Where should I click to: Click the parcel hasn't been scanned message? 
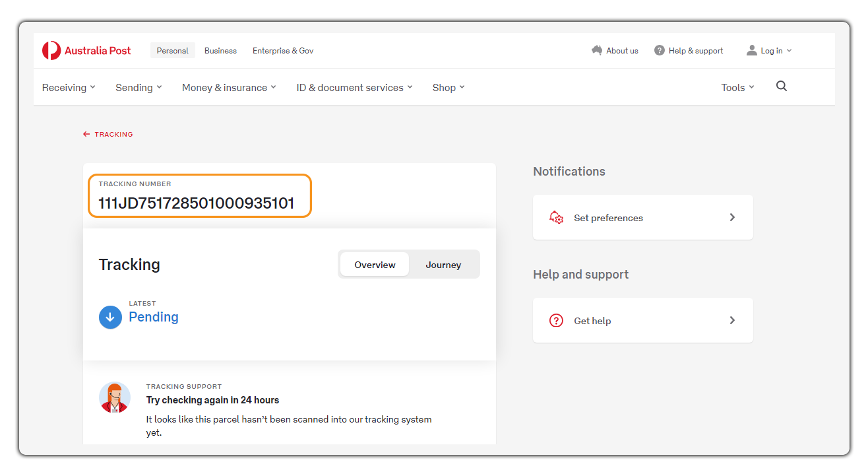[x=289, y=426]
